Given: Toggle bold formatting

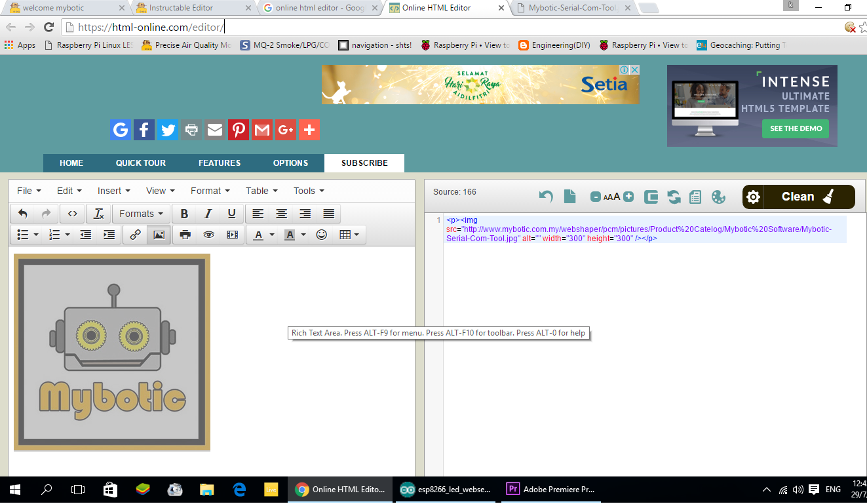Looking at the screenshot, I should (x=185, y=214).
